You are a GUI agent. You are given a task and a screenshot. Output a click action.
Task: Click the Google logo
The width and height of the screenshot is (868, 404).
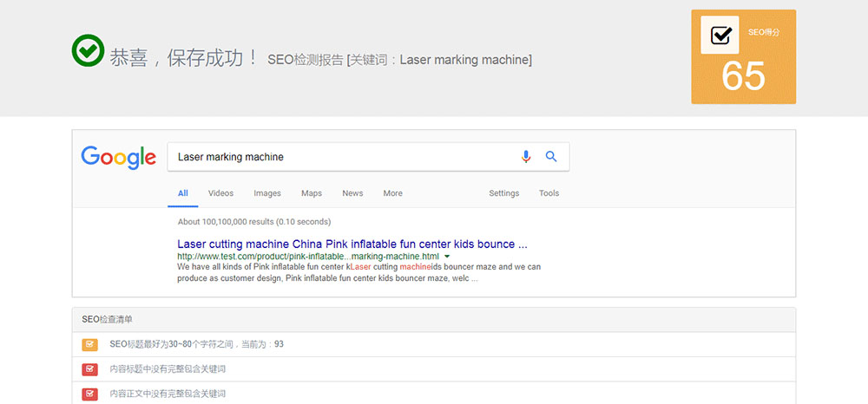coord(119,157)
